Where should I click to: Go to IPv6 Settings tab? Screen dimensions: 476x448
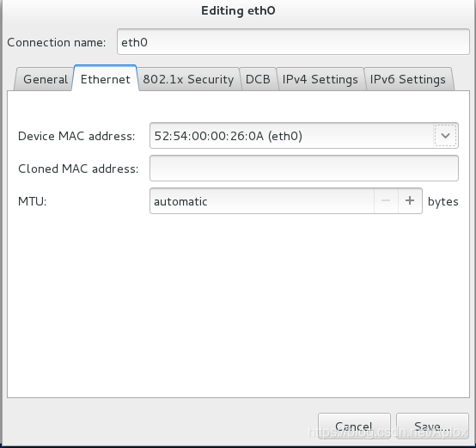[x=408, y=79]
